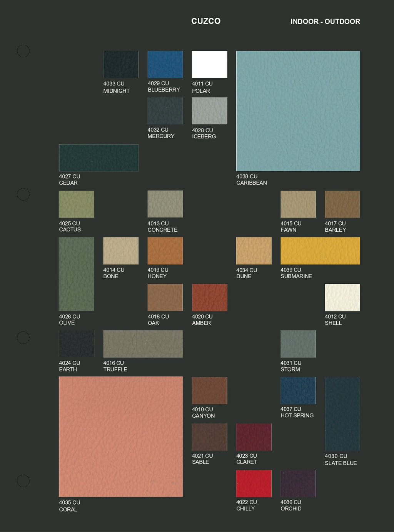Click the Shell 4012 CU swatch
394x532 pixels.
point(342,298)
